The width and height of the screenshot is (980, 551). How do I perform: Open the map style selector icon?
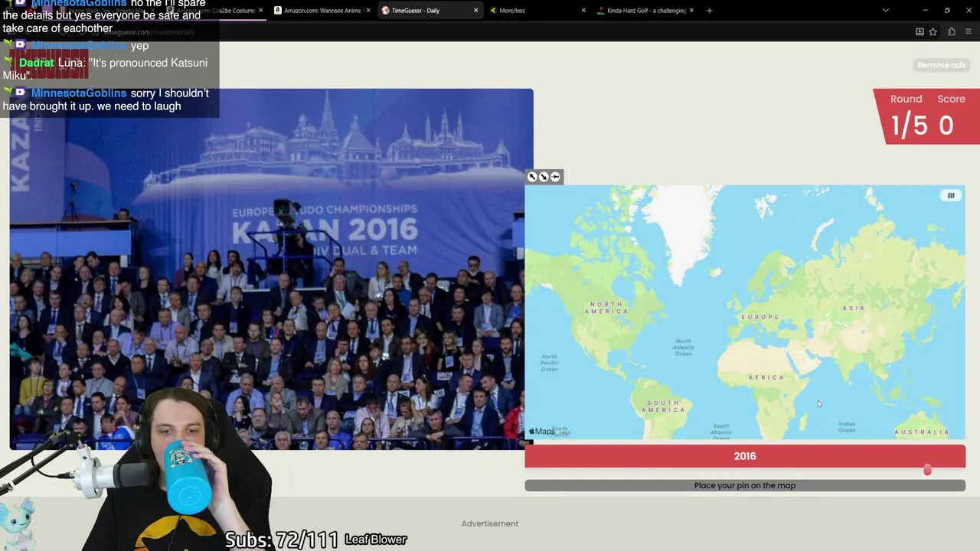click(x=951, y=195)
